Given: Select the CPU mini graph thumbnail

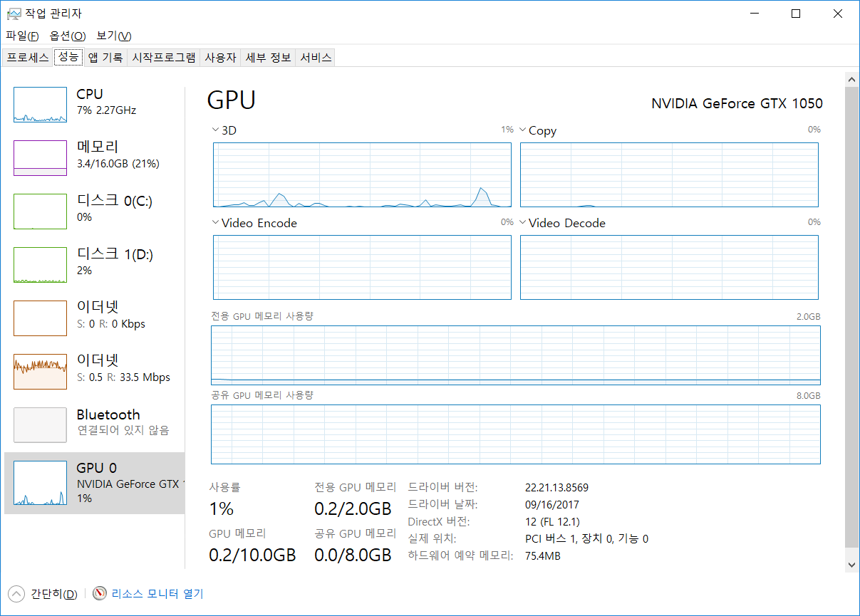Looking at the screenshot, I should point(41,105).
